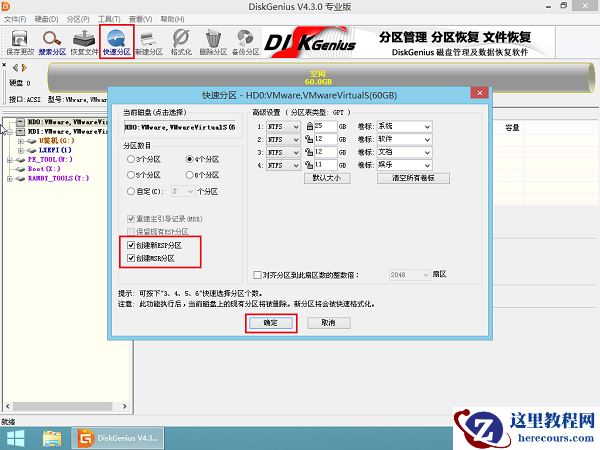This screenshot has width=600, height=450.
Task: Click the Recover Files (恢复文件) toolbar icon
Action: (x=84, y=42)
